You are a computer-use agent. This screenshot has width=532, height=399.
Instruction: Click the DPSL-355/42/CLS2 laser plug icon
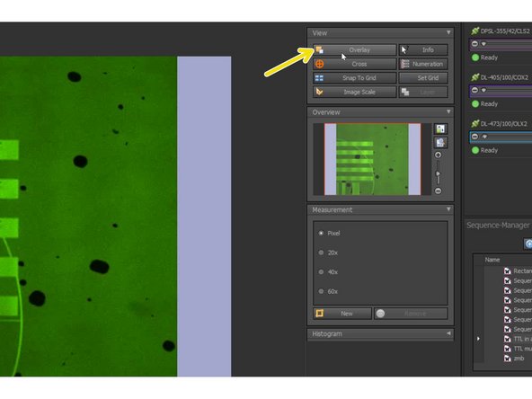[475, 31]
